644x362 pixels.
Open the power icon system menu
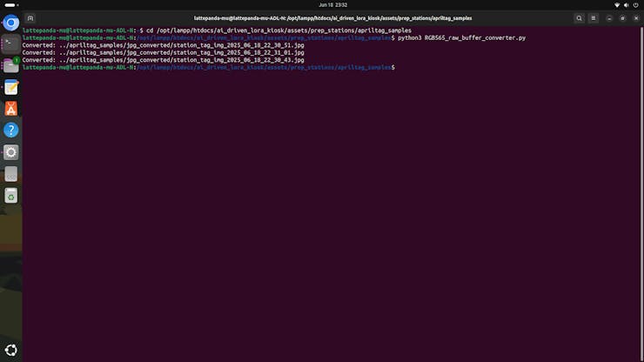(636, 5)
